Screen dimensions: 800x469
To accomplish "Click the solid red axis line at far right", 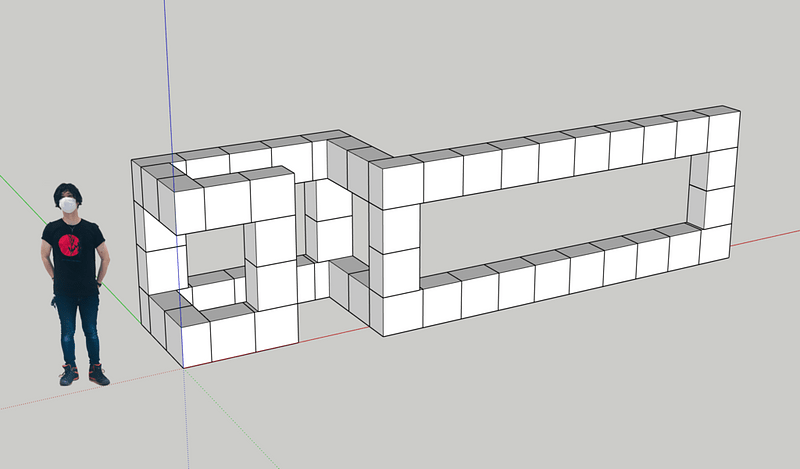I will point(765,238).
